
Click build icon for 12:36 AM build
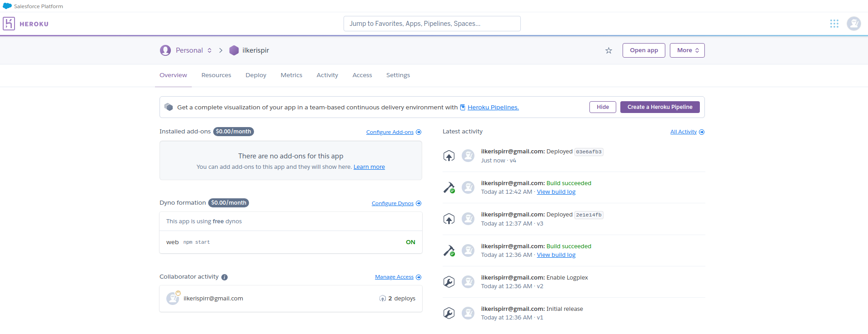pyautogui.click(x=449, y=250)
